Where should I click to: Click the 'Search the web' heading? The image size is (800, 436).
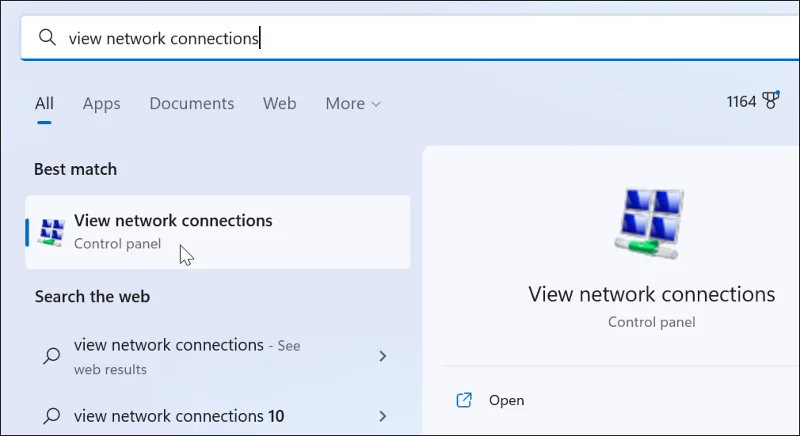[x=92, y=296]
